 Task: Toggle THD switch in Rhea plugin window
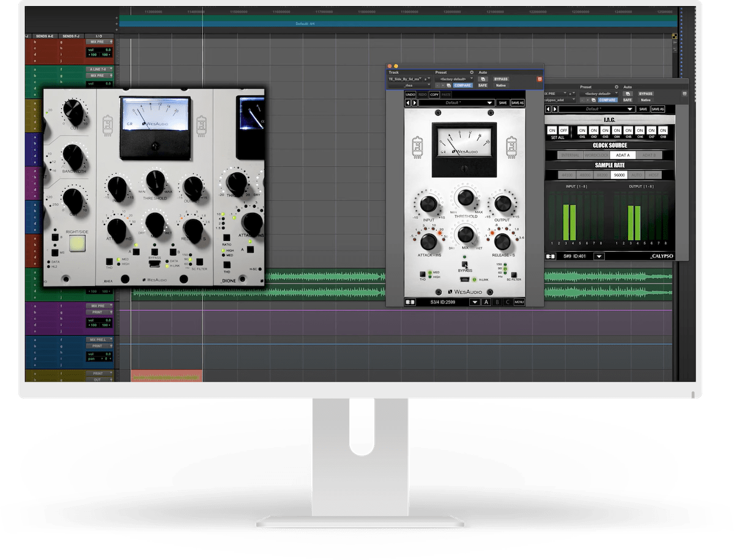click(422, 274)
